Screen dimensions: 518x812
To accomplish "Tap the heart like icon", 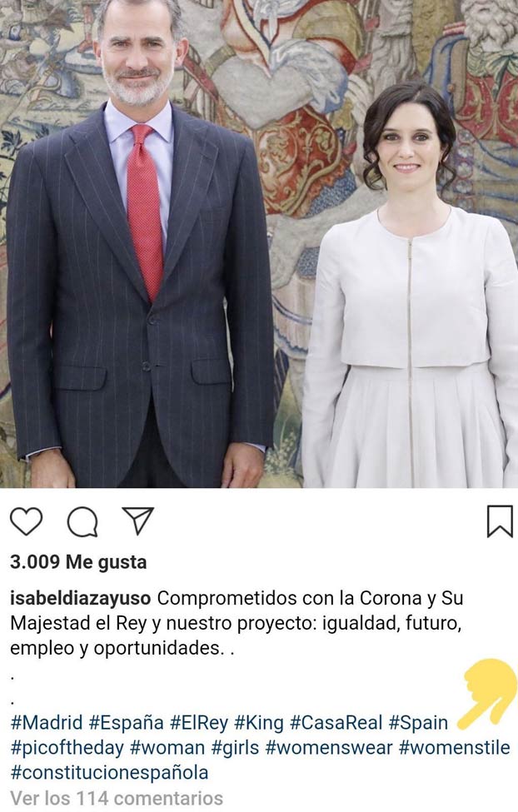I will point(27,521).
